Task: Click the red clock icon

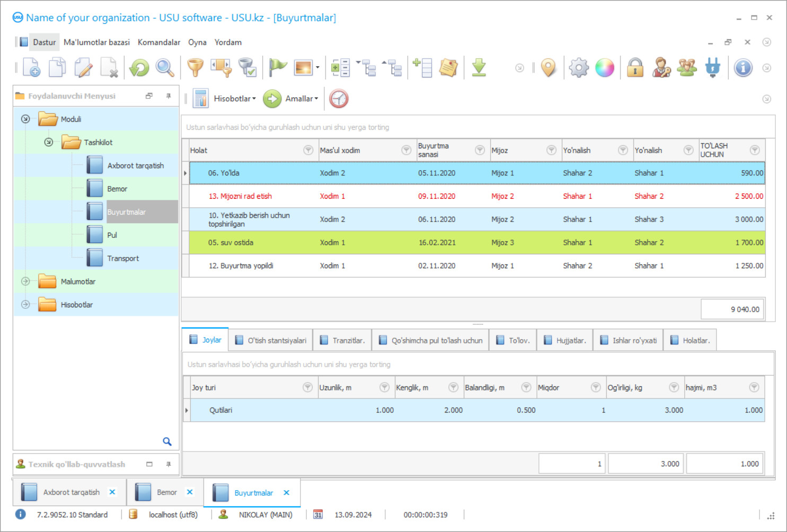Action: tap(339, 99)
